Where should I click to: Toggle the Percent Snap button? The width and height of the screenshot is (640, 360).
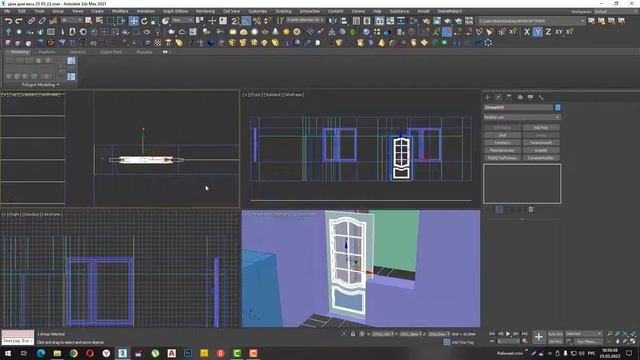coord(257,21)
